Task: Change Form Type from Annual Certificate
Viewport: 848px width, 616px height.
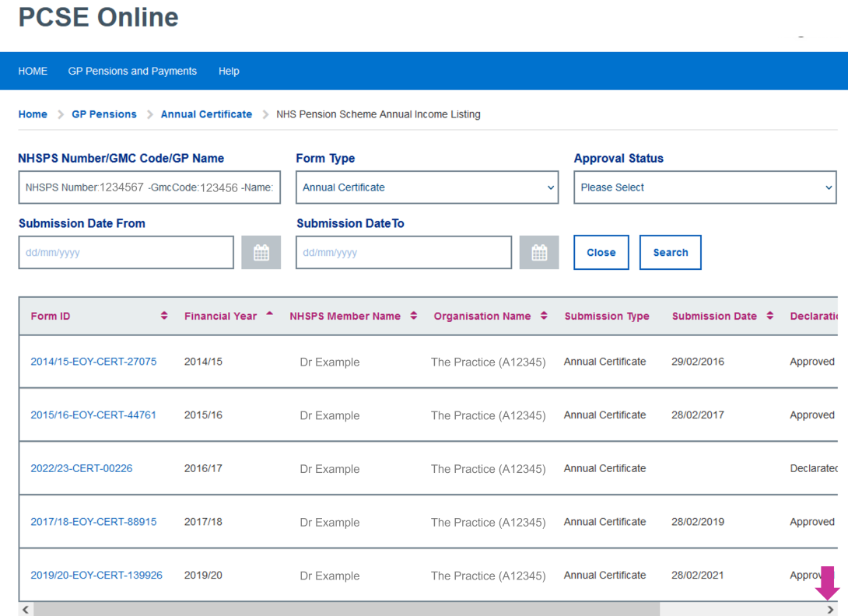Action: pos(549,187)
